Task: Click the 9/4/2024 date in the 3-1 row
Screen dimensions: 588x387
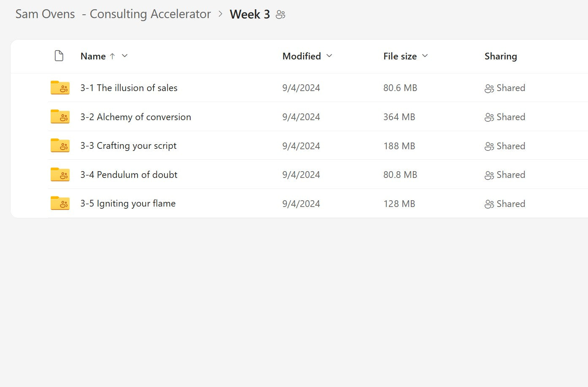Action: pos(301,88)
